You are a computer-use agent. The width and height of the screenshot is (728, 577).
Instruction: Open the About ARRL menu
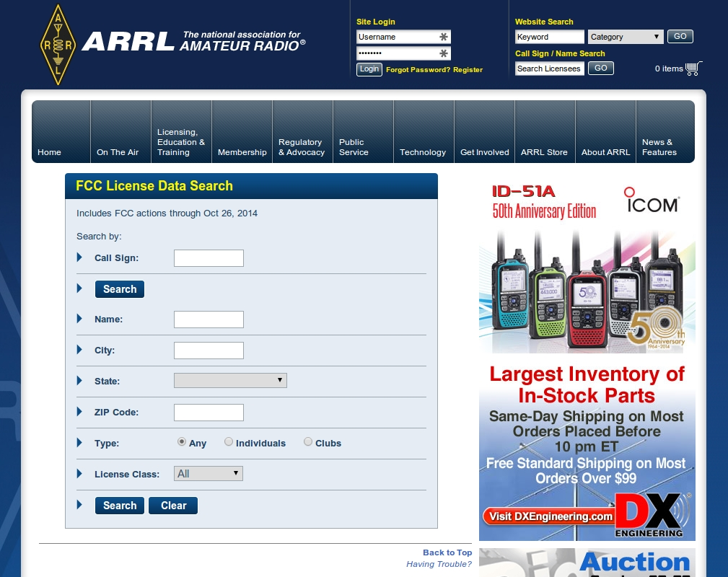(606, 132)
